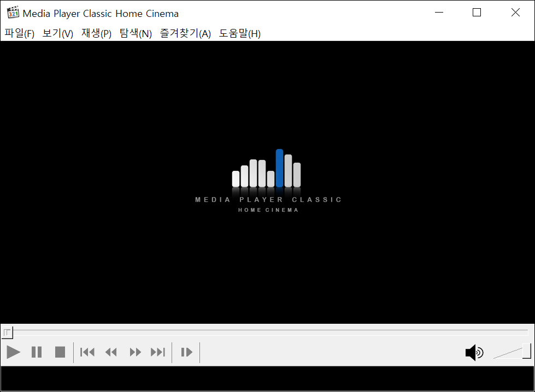The image size is (535, 392).
Task: Open the 보기(V) menu
Action: coord(58,33)
